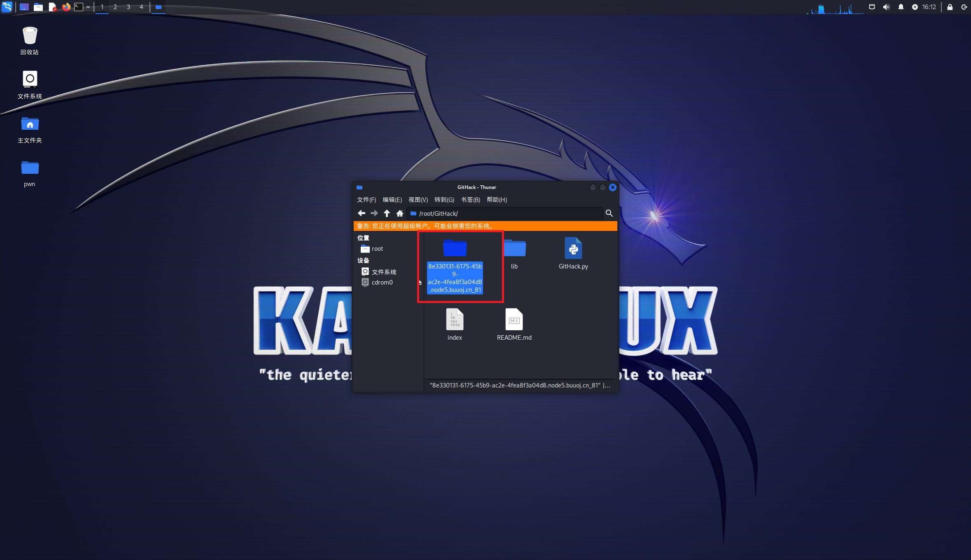Launch Firefox from the top panel

pyautogui.click(x=66, y=7)
